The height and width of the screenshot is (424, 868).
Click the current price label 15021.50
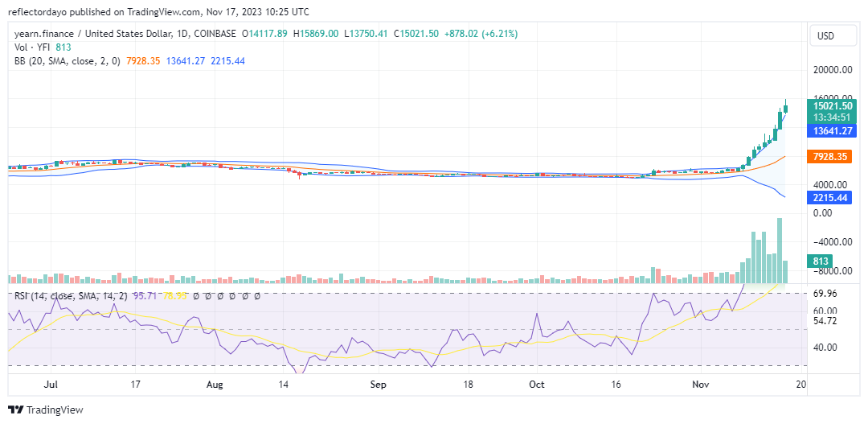coord(832,105)
